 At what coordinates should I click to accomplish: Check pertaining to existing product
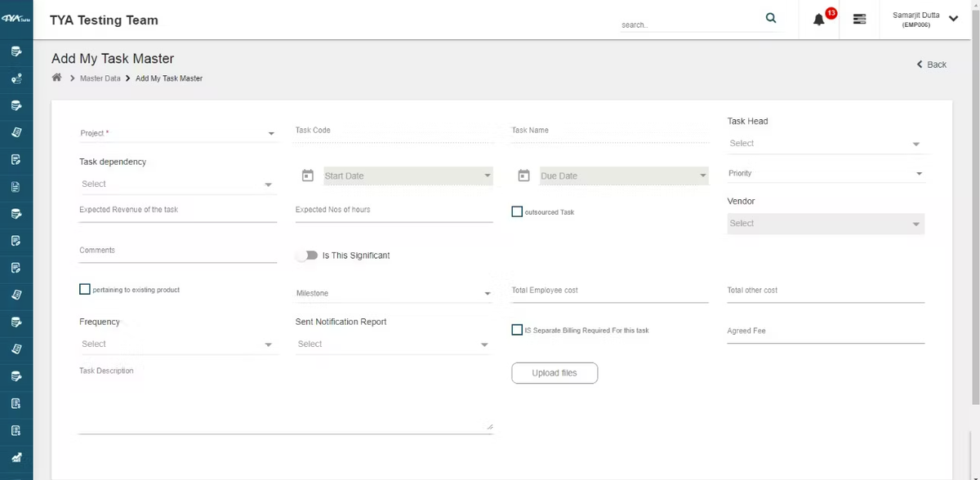(x=85, y=289)
